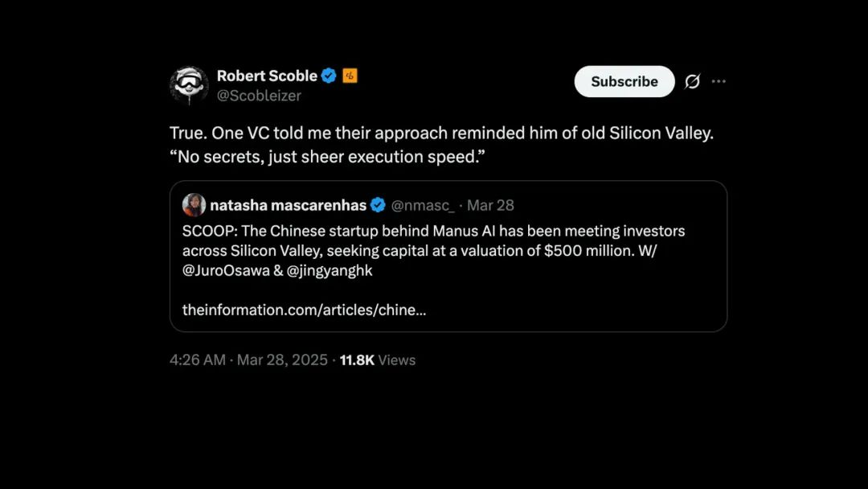
Task: Open the quoted post's SCOOP text body
Action: (433, 240)
